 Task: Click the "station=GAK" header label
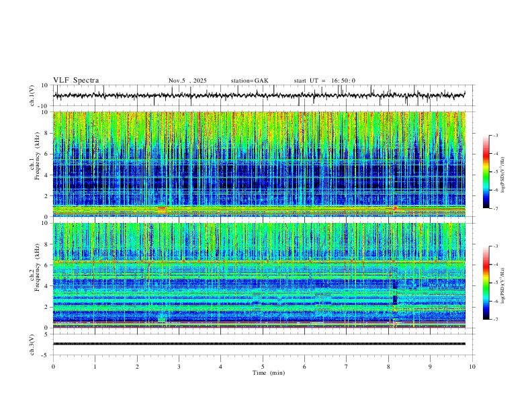pos(249,81)
